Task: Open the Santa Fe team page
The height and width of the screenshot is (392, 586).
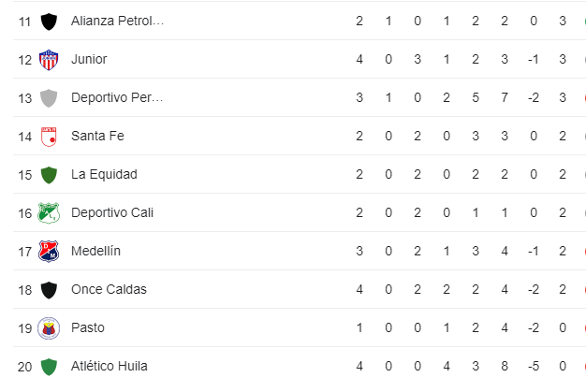Action: 97,137
